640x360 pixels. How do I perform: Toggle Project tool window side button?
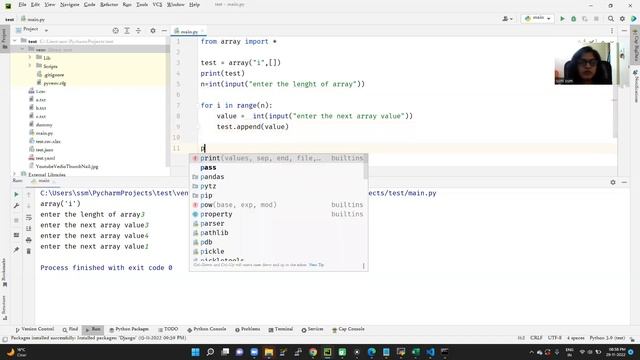[4, 39]
